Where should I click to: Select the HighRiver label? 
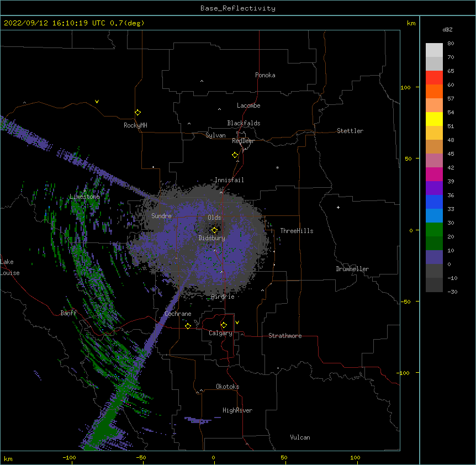[237, 410]
